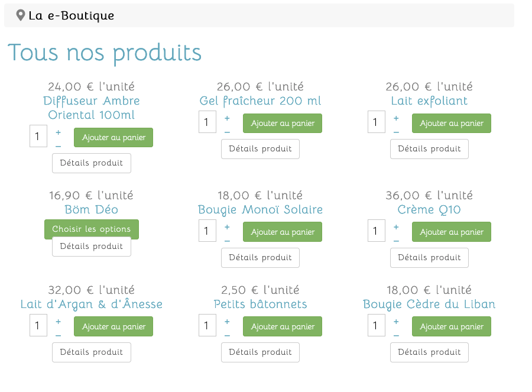
Task: Focus the Diffuseur Ambre Oriental quantity box
Action: [38, 136]
